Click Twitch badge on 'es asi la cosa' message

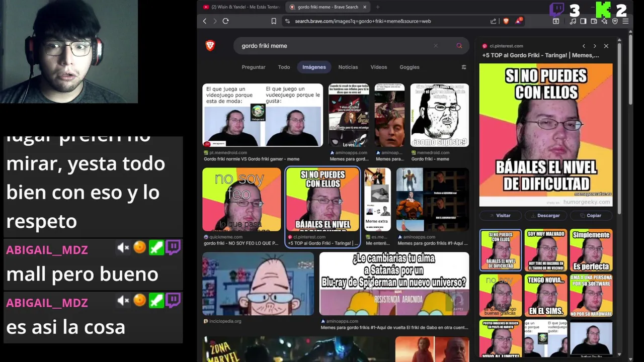click(x=173, y=300)
